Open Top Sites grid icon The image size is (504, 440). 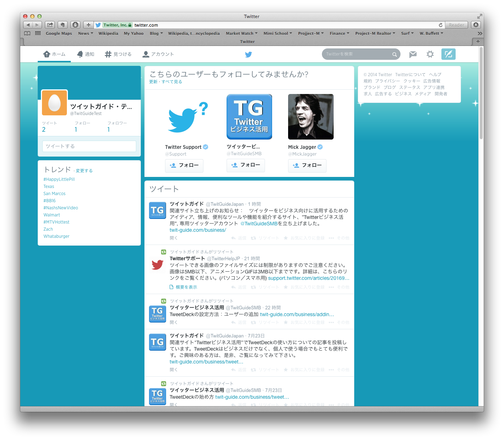[38, 33]
